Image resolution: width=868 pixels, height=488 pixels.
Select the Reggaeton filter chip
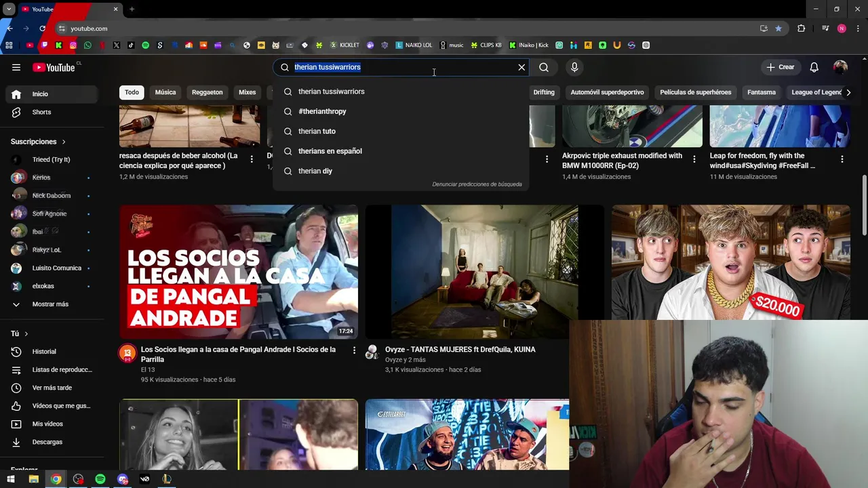click(x=207, y=92)
